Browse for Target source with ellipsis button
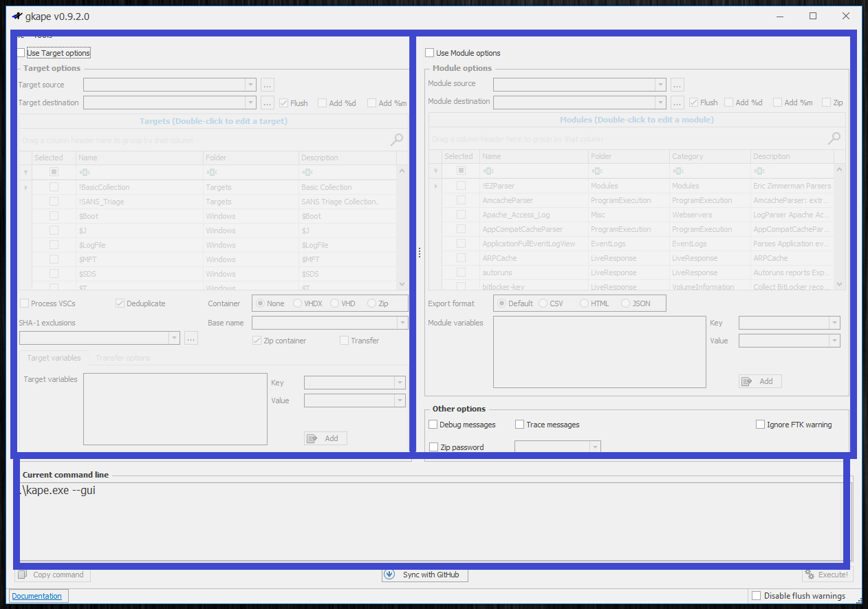 (x=268, y=85)
